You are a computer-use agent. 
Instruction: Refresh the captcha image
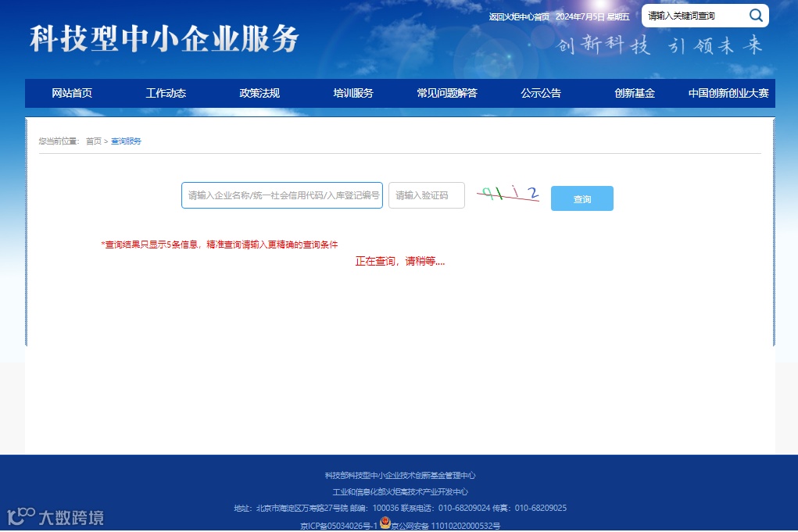pyautogui.click(x=508, y=194)
